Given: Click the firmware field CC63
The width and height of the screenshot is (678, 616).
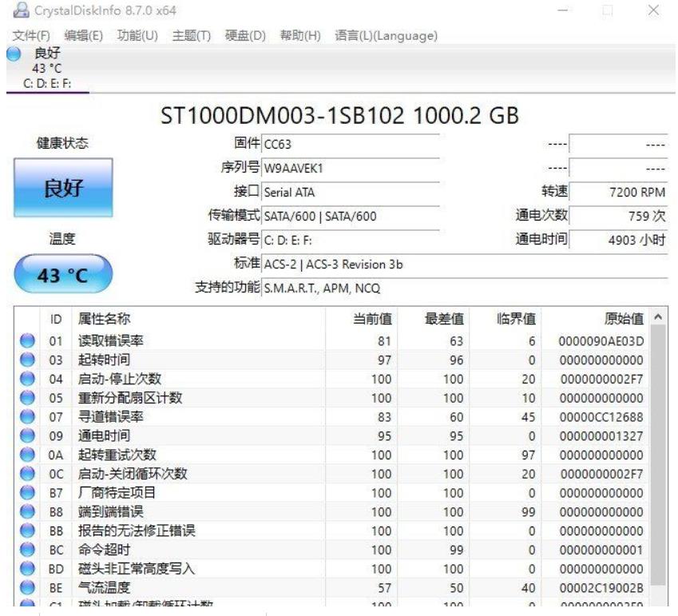Looking at the screenshot, I should pyautogui.click(x=351, y=144).
